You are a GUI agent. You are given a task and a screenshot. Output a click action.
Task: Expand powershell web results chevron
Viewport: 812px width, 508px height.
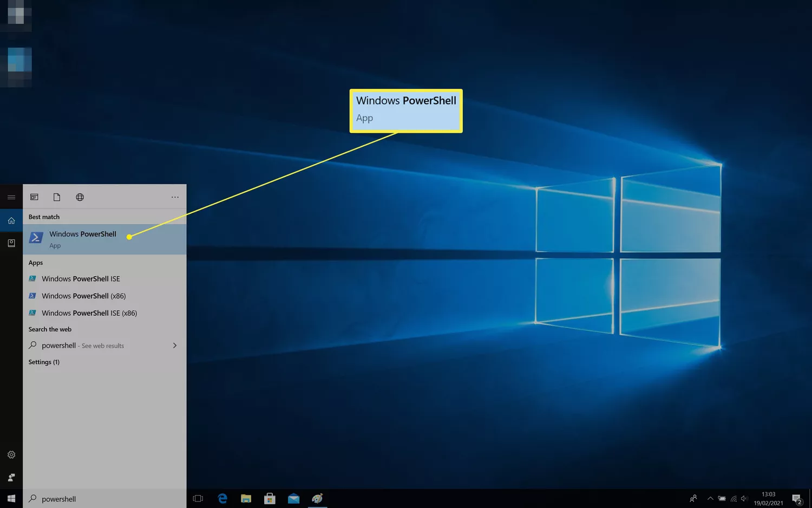[174, 346]
